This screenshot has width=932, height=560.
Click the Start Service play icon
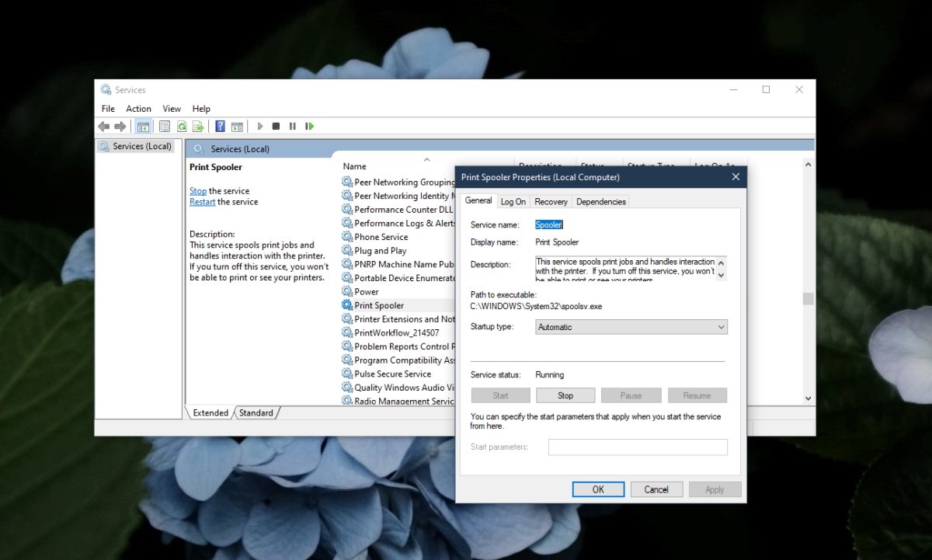[x=260, y=126]
